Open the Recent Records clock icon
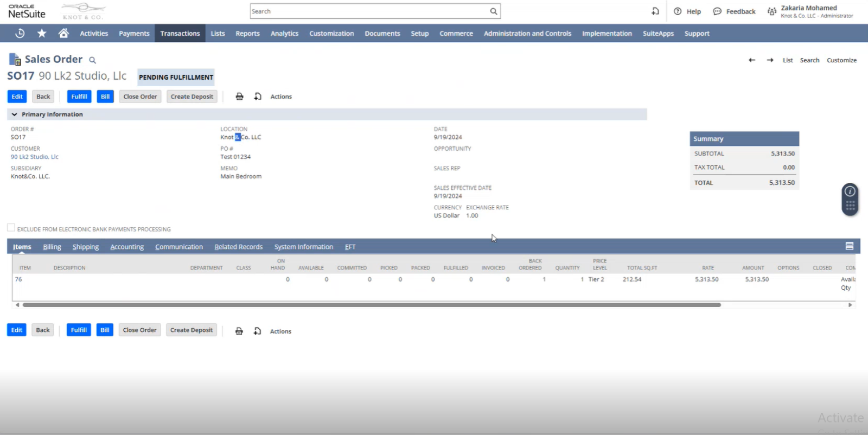This screenshot has width=868, height=435. coord(20,33)
